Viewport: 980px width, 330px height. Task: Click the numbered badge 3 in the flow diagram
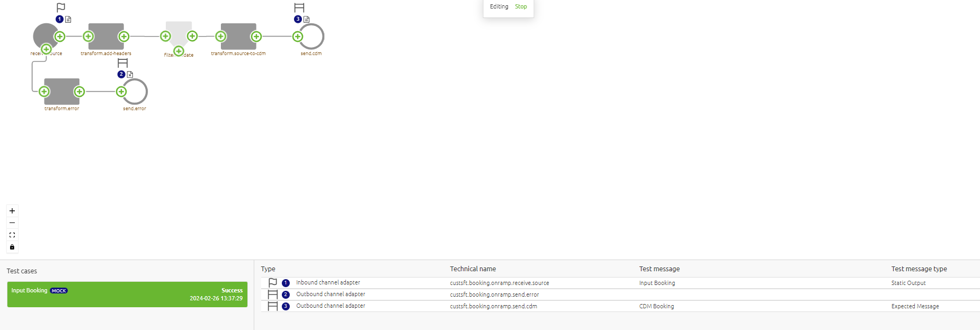pyautogui.click(x=298, y=19)
